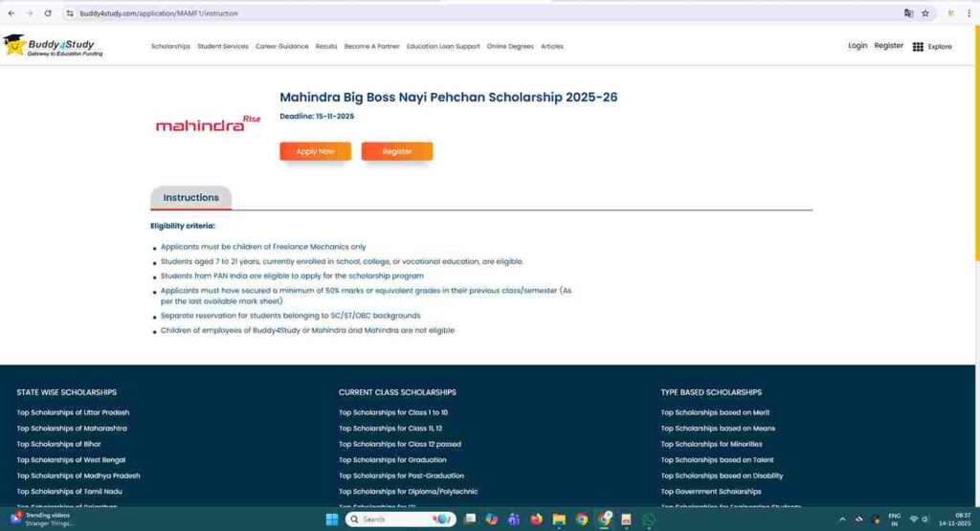Screen dimensions: 980x531
Task: Open Top Scholarships of Bihar
Action: 58,444
